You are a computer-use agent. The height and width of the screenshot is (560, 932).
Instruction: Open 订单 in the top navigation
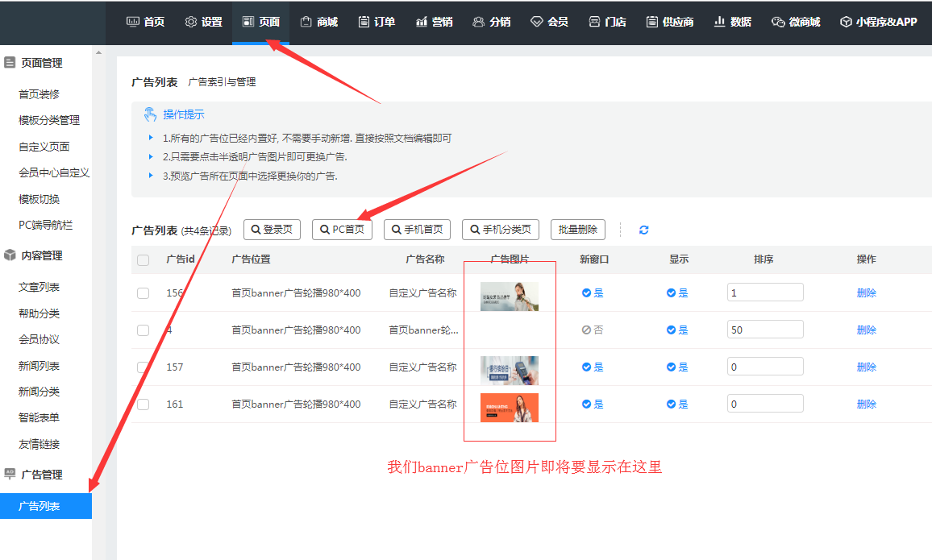point(377,22)
